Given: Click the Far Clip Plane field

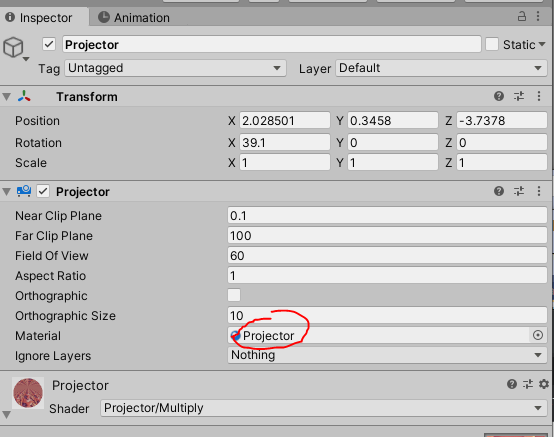Looking at the screenshot, I should (387, 235).
